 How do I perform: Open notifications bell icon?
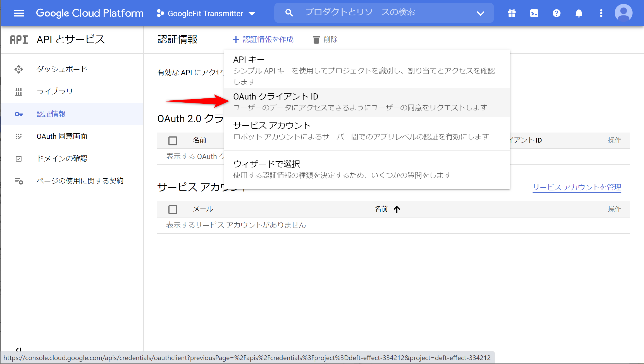click(579, 13)
